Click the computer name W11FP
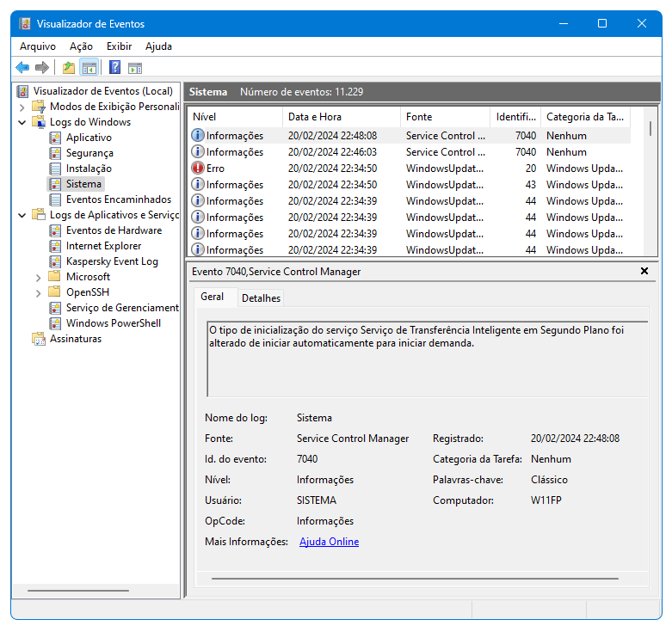Image resolution: width=672 pixels, height=632 pixels. [x=546, y=500]
